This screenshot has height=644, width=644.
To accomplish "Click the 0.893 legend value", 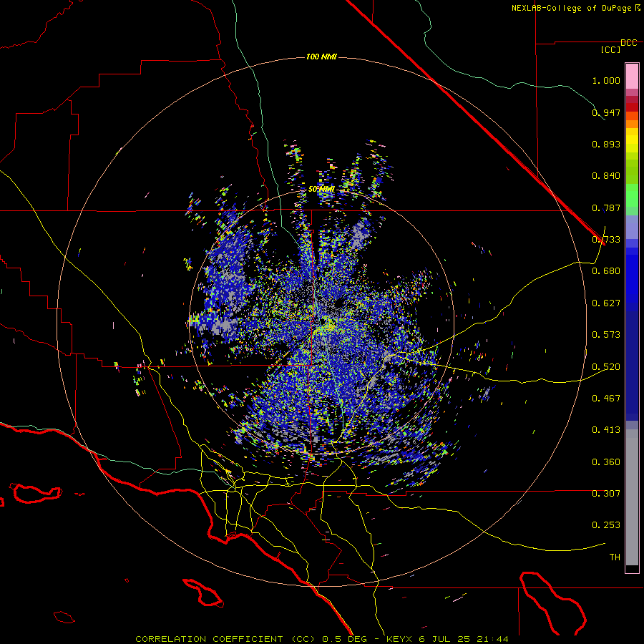I will click(606, 144).
